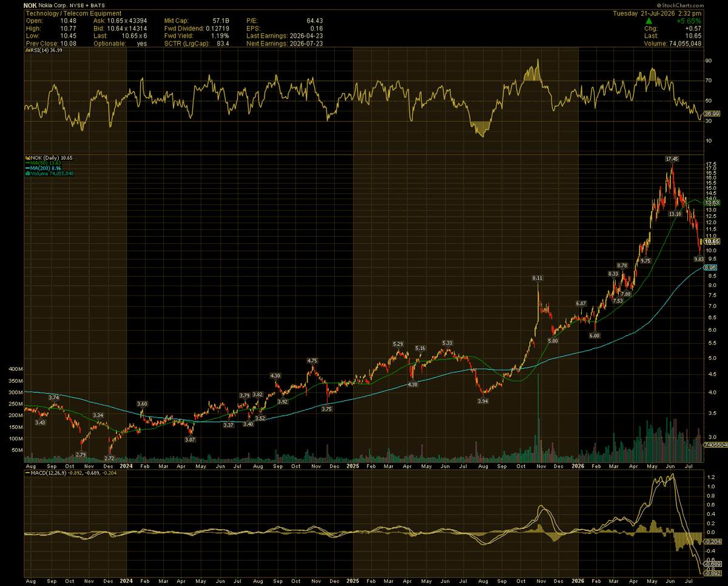Click the 13.18 price label
This screenshot has width=728, height=586.
pos(675,214)
